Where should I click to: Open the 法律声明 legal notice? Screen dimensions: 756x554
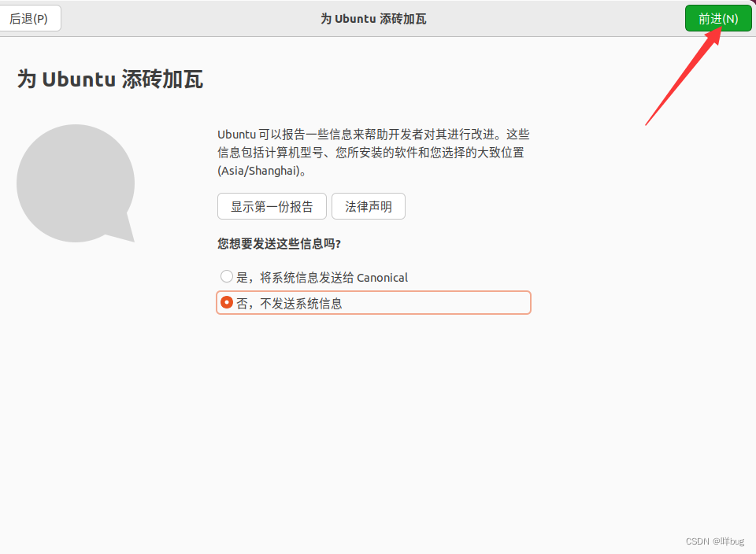click(x=369, y=206)
